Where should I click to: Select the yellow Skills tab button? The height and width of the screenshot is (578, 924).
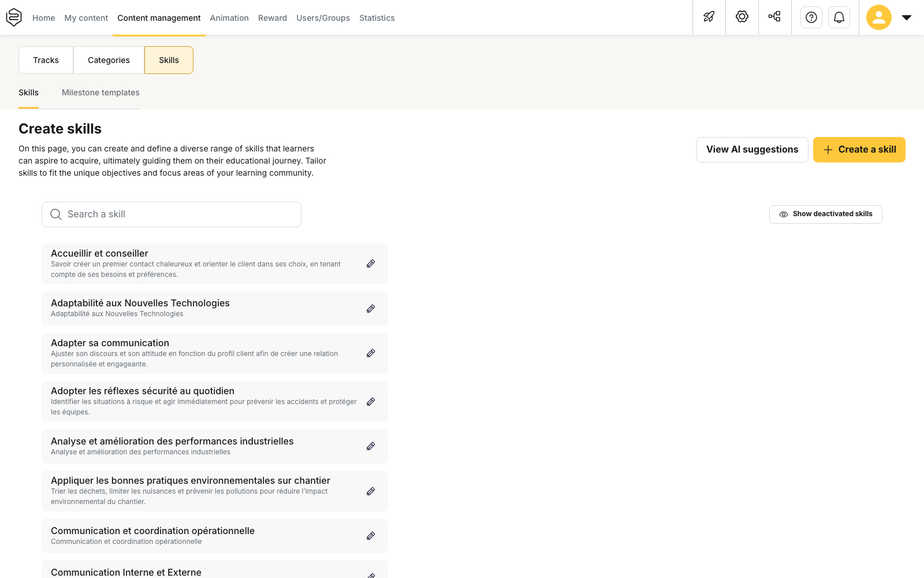click(169, 60)
